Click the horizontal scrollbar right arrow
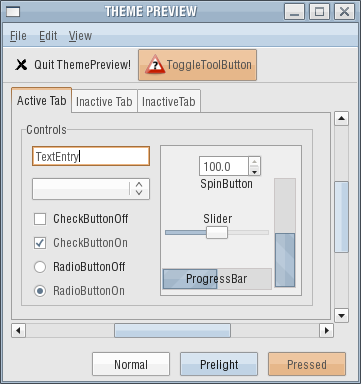The image size is (361, 384). pyautogui.click(x=327, y=331)
